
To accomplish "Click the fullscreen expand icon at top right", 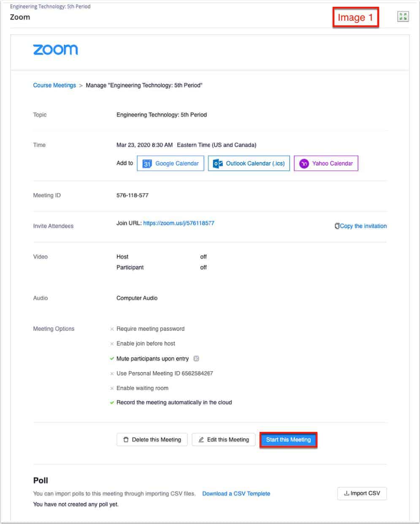I will (403, 16).
